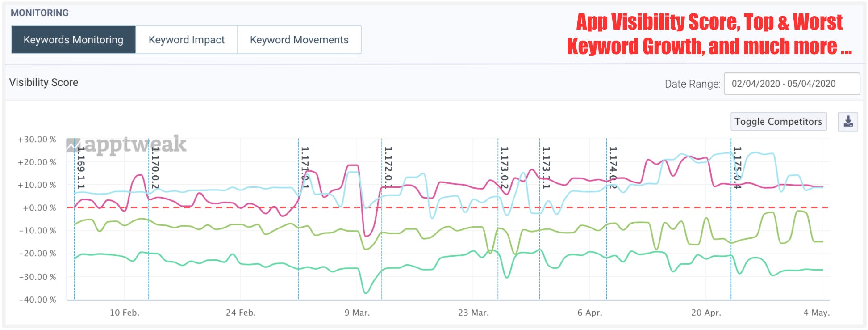Open the Date Range picker field

pos(792,84)
